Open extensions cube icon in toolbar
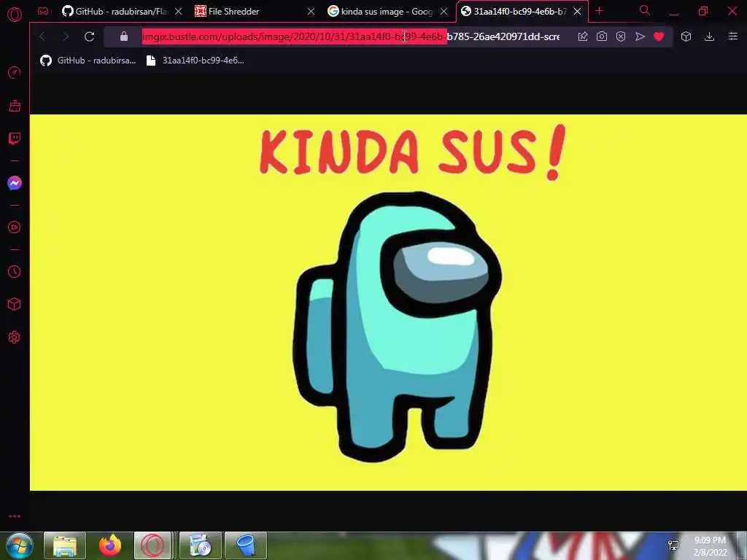The width and height of the screenshot is (747, 560). 686,36
